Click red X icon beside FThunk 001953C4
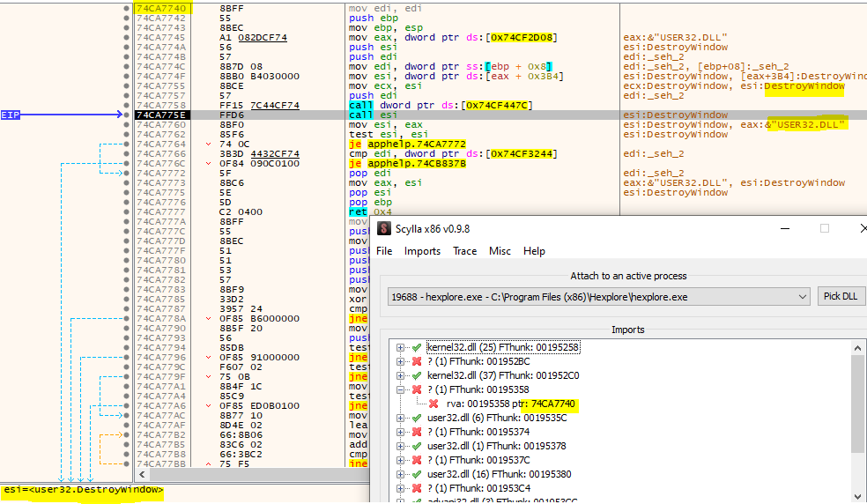 pyautogui.click(x=417, y=488)
